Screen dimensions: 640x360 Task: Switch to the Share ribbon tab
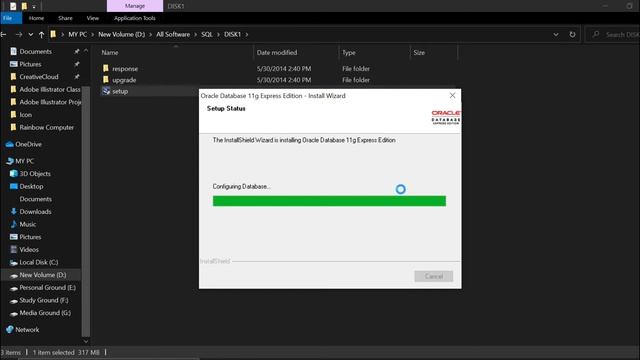pyautogui.click(x=65, y=18)
